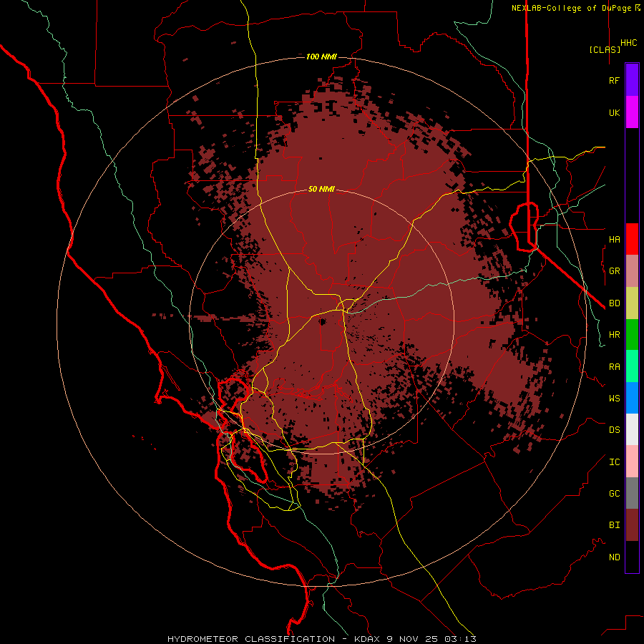Click the GC legend label
Viewport: 644px width, 644px height.
[614, 494]
